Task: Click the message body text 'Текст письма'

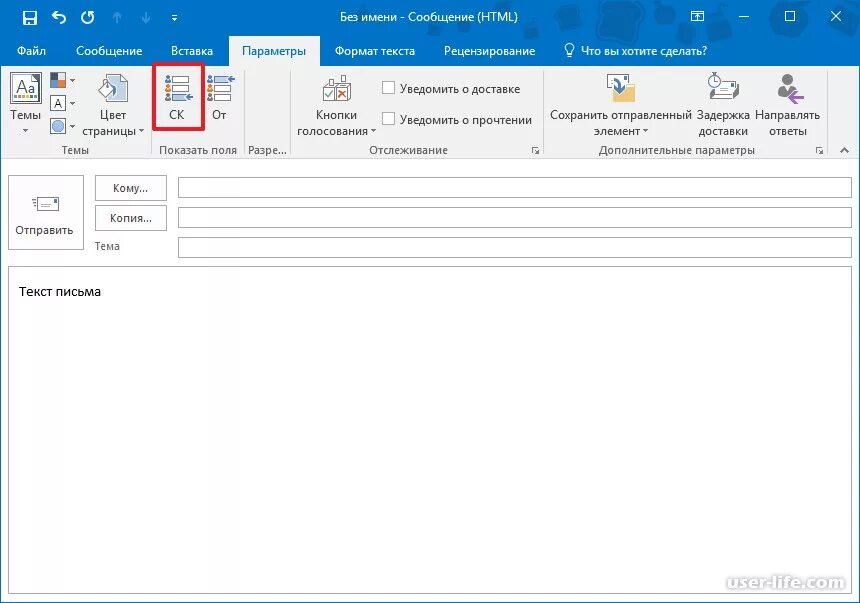Action: click(60, 292)
